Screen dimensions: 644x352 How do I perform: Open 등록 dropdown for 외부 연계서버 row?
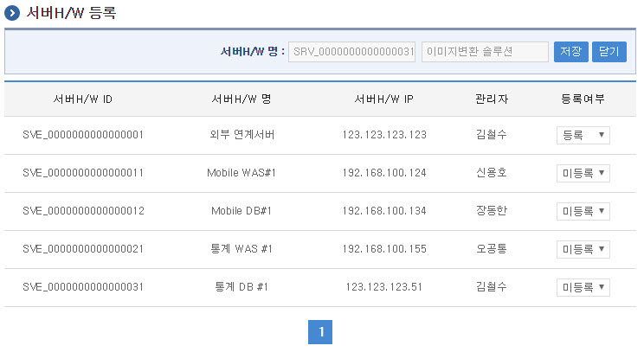[583, 135]
